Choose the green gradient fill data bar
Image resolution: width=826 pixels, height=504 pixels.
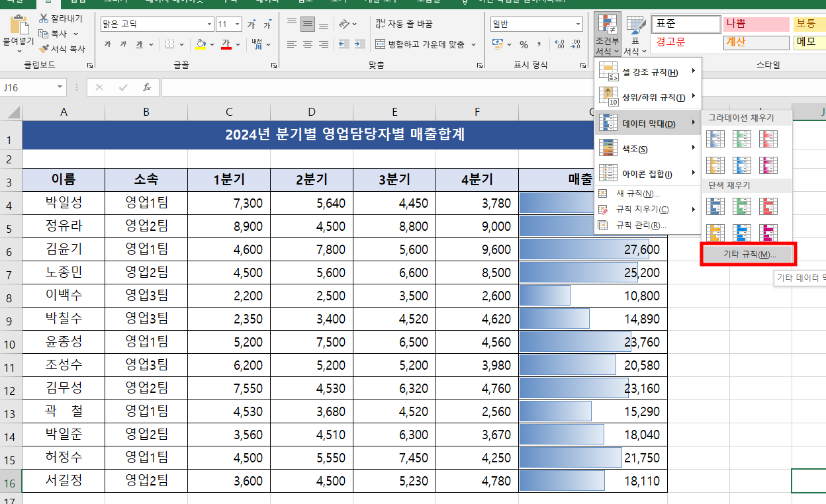(x=742, y=138)
